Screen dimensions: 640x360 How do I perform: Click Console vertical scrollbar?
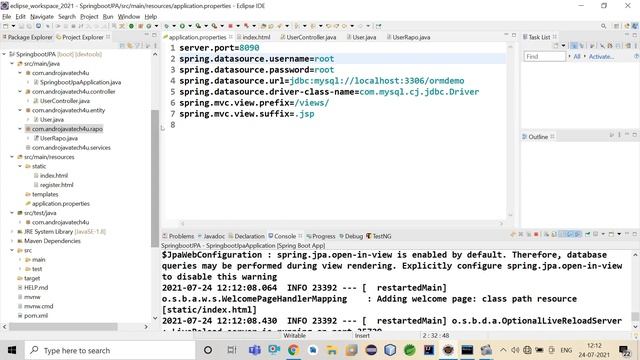(635, 316)
